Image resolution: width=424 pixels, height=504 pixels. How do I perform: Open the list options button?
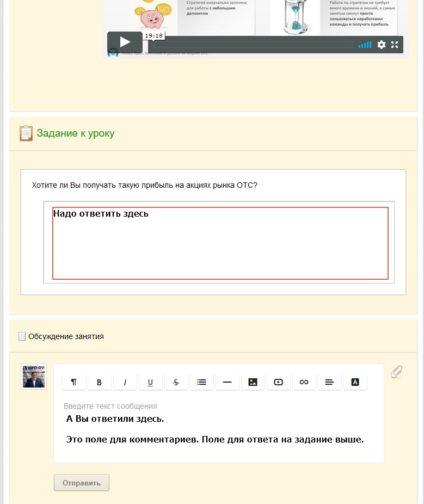(201, 382)
